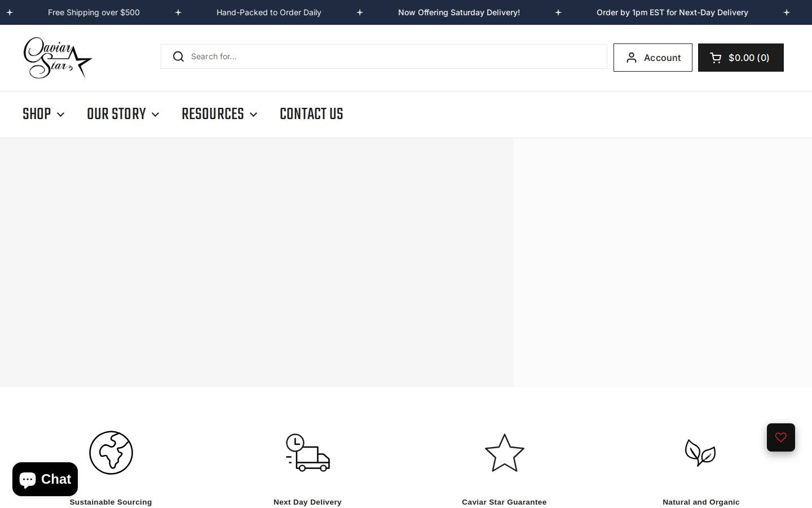Click "Order by 1pm EST for Next-Day Delivery" text
The image size is (812, 508).
672,12
